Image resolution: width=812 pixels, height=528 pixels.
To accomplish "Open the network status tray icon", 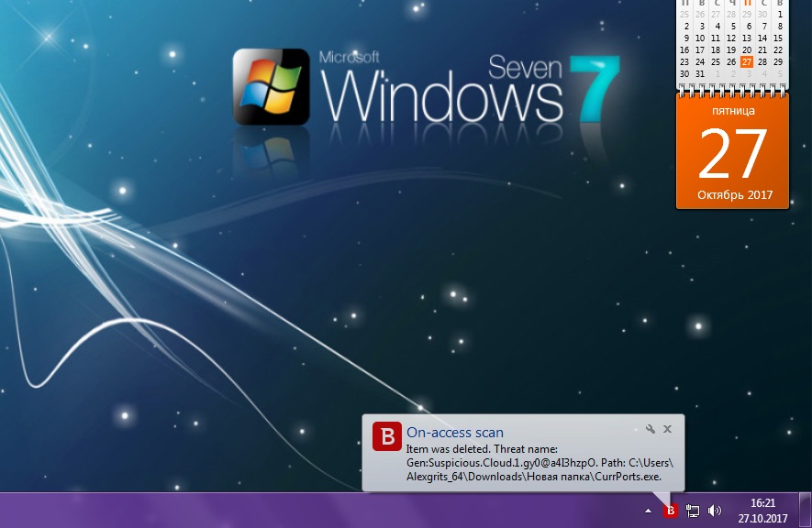I will [692, 511].
